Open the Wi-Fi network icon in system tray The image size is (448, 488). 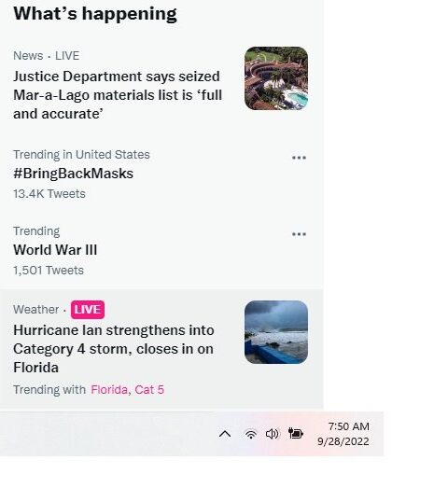tap(251, 434)
